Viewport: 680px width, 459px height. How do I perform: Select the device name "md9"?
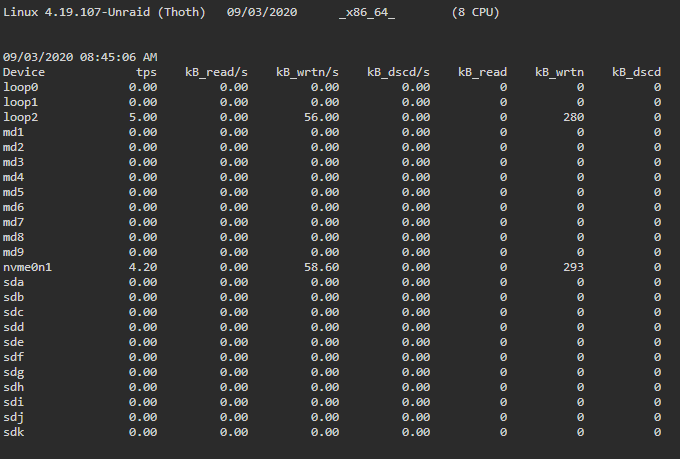(x=13, y=252)
